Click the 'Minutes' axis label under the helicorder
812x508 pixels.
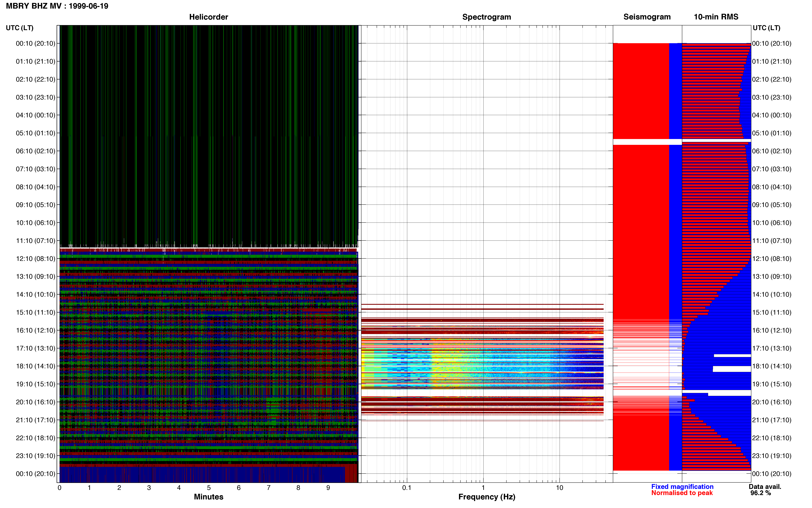pyautogui.click(x=209, y=497)
